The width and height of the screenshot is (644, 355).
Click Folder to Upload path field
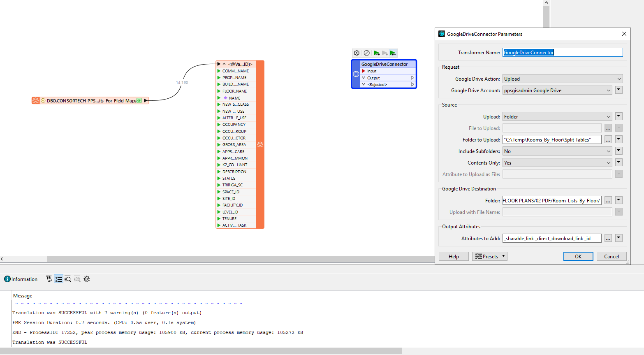pyautogui.click(x=552, y=140)
